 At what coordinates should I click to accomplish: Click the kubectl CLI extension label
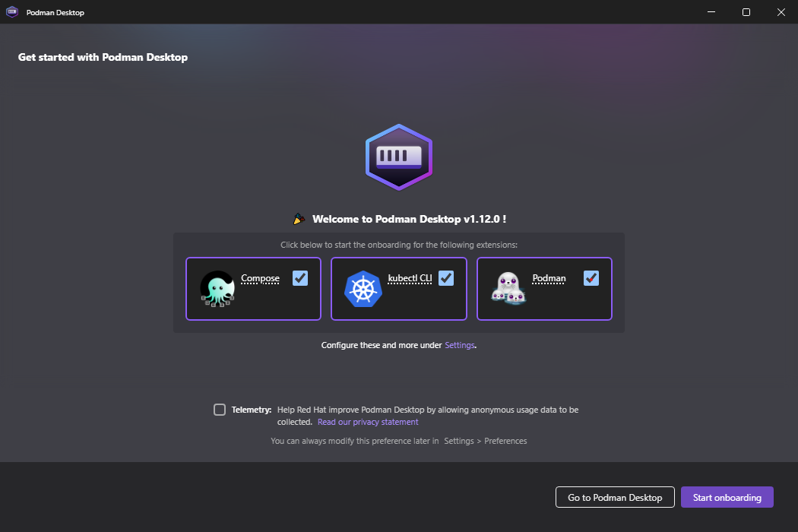(x=410, y=278)
